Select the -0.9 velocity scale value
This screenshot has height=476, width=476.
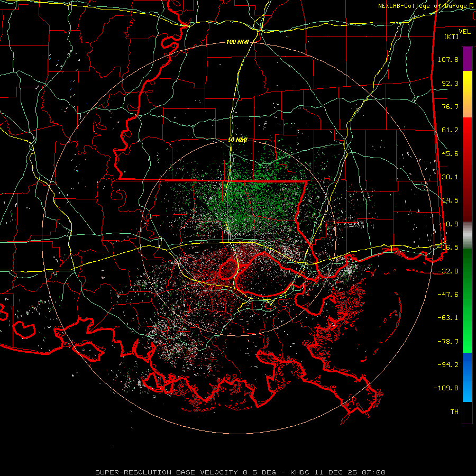click(450, 224)
